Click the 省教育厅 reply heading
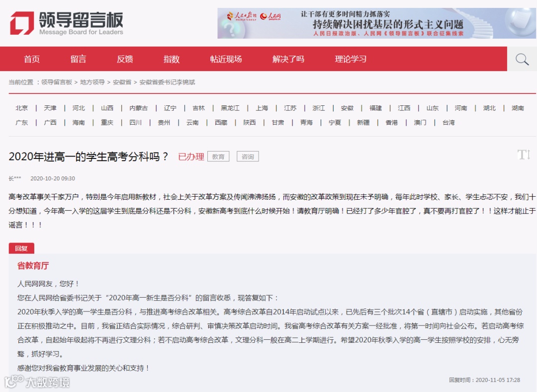This screenshot has height=392, width=537. (33, 265)
